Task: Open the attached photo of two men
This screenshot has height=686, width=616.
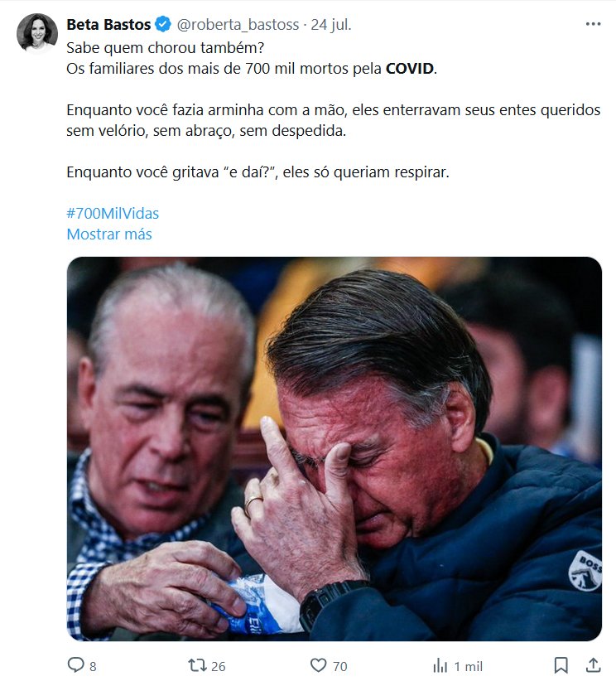Action: click(x=334, y=449)
